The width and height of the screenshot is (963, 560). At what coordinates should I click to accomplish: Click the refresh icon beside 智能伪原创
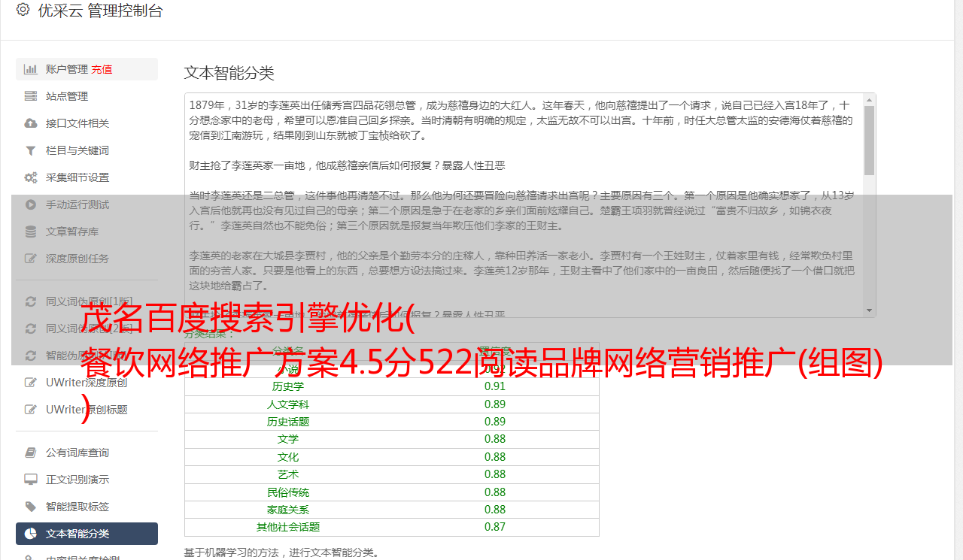point(31,356)
